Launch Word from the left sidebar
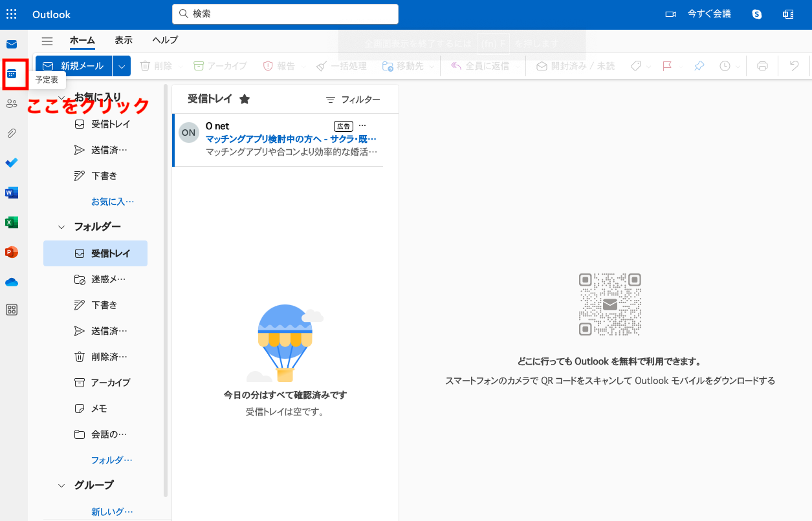This screenshot has width=812, height=521. click(12, 192)
